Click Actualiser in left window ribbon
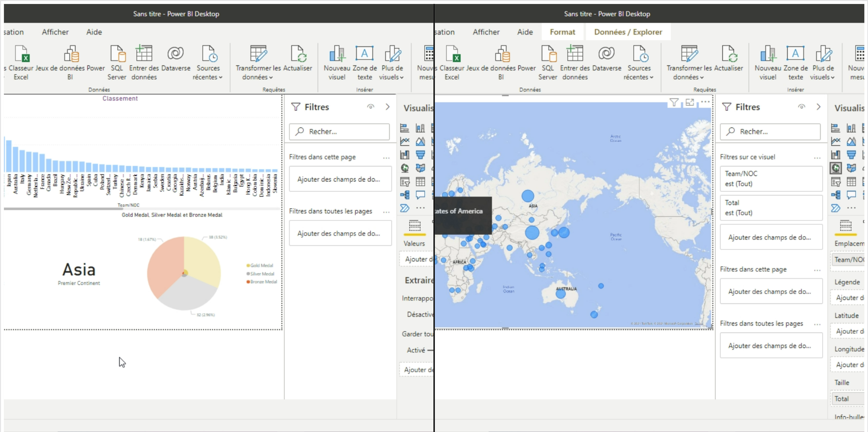The width and height of the screenshot is (868, 432). [x=297, y=58]
